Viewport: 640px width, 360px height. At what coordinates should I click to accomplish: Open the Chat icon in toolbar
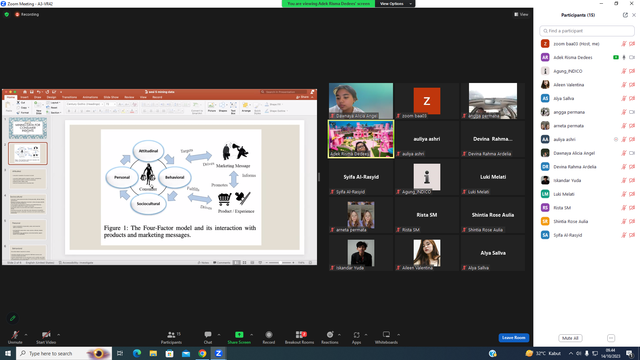click(208, 335)
